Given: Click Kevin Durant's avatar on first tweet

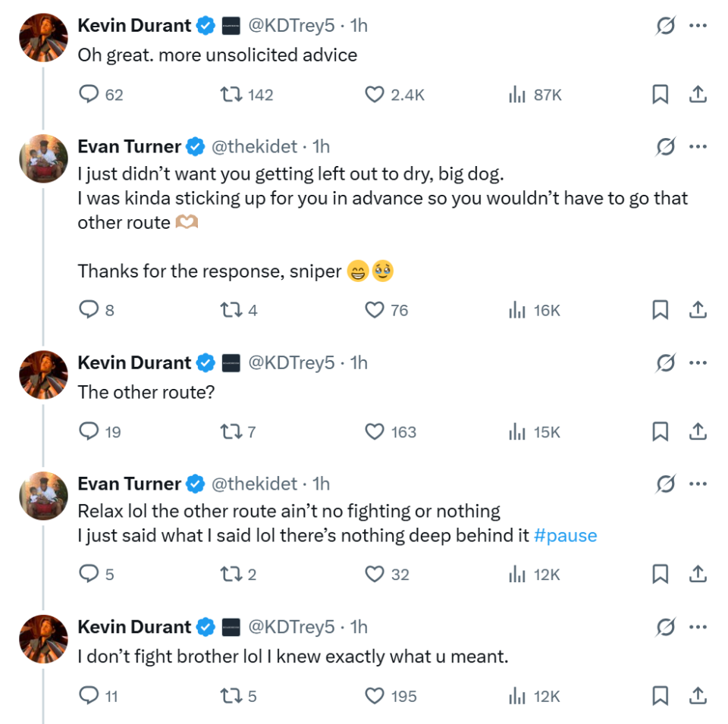Looking at the screenshot, I should (43, 37).
